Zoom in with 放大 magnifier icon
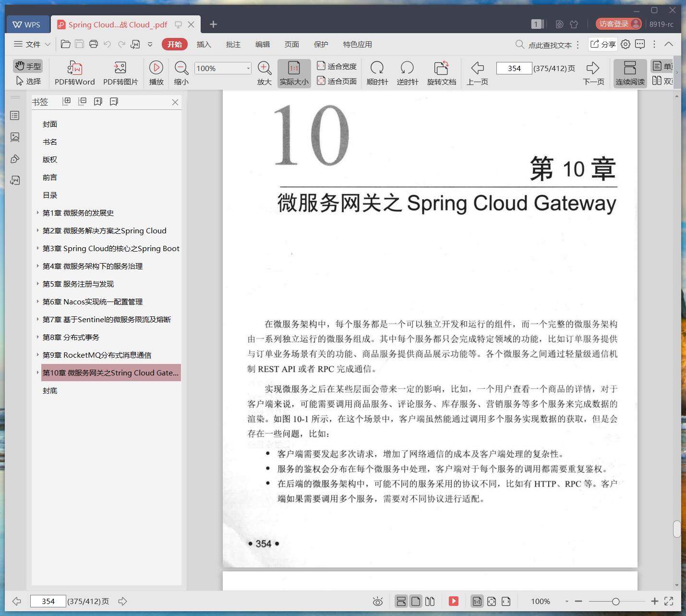 [x=265, y=68]
